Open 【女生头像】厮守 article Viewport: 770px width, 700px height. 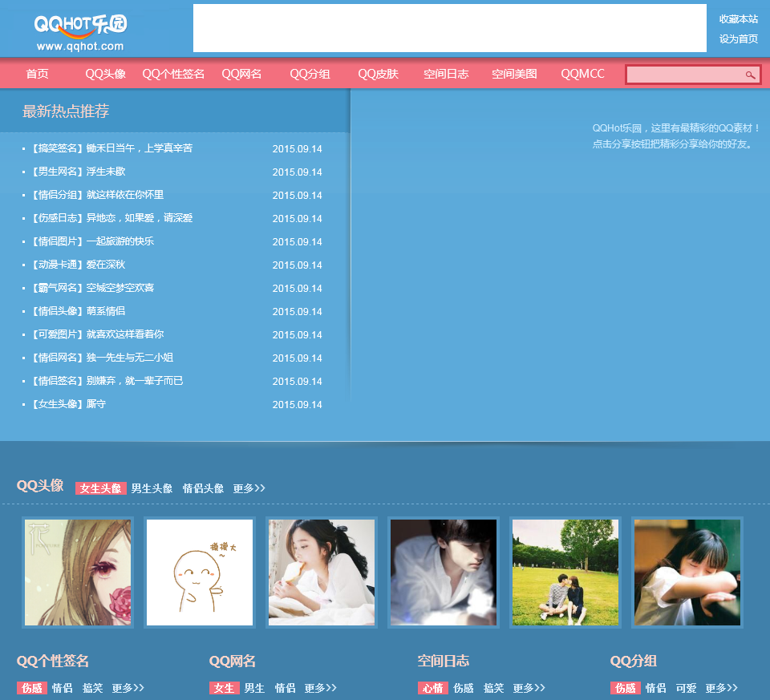coord(69,404)
